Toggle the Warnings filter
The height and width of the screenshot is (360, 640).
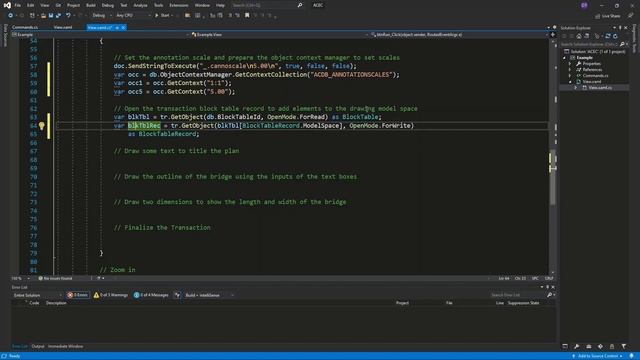tap(111, 295)
